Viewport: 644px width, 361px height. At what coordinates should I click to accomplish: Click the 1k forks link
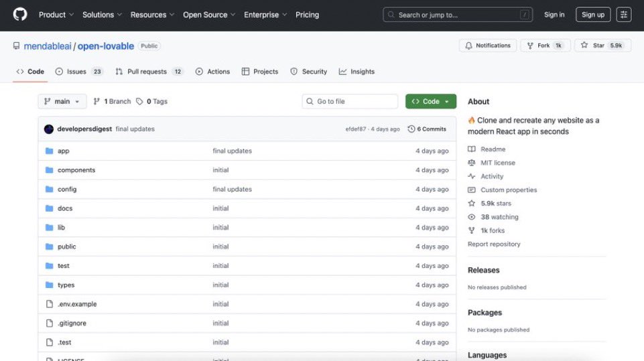coord(493,230)
